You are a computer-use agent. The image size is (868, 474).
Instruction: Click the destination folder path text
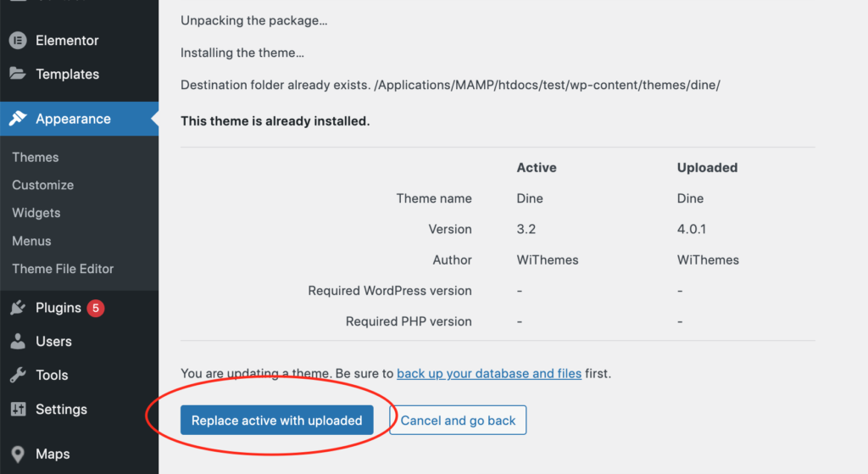(547, 86)
